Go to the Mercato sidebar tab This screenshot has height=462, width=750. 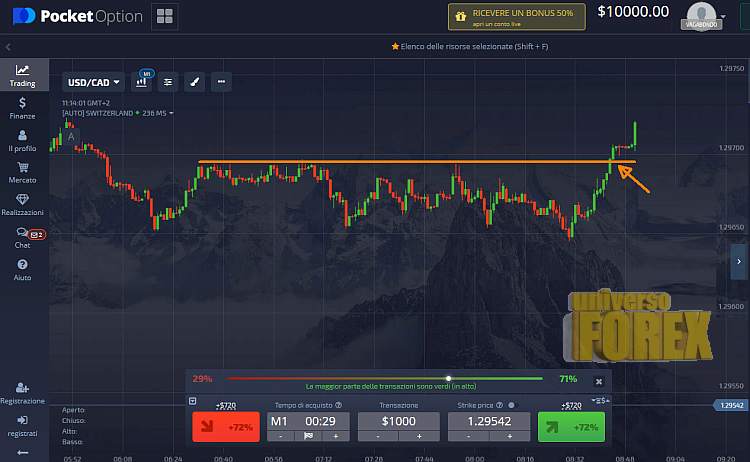coord(22,170)
